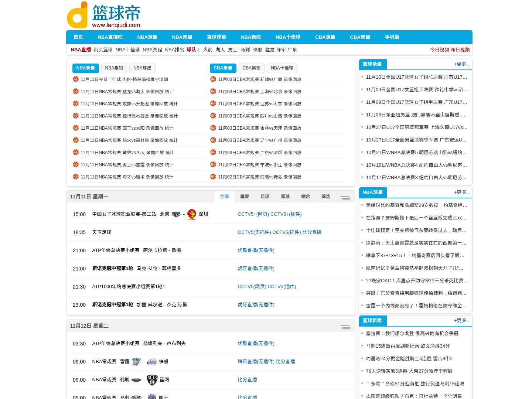Show 重要 matches in schedule filter
Screen dimensions: 532x399
click(x=245, y=197)
